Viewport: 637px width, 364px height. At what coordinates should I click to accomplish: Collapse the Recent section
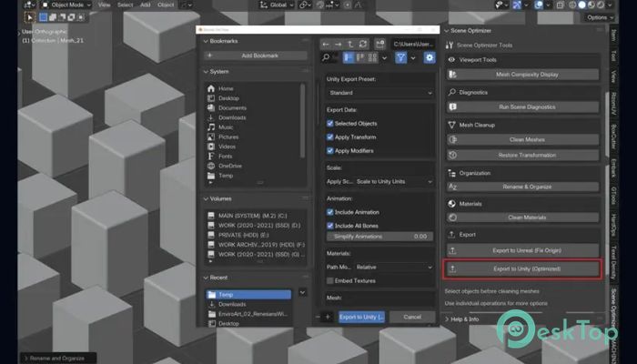coord(206,278)
